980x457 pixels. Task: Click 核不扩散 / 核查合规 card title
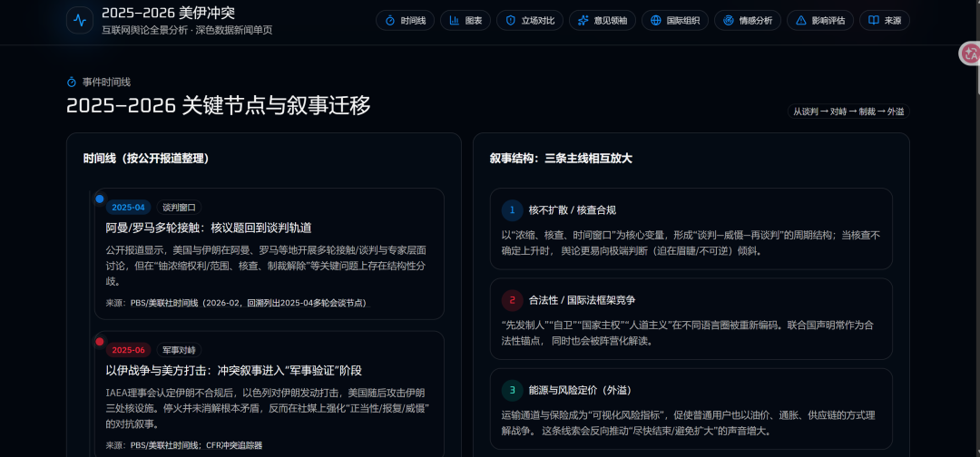(573, 210)
